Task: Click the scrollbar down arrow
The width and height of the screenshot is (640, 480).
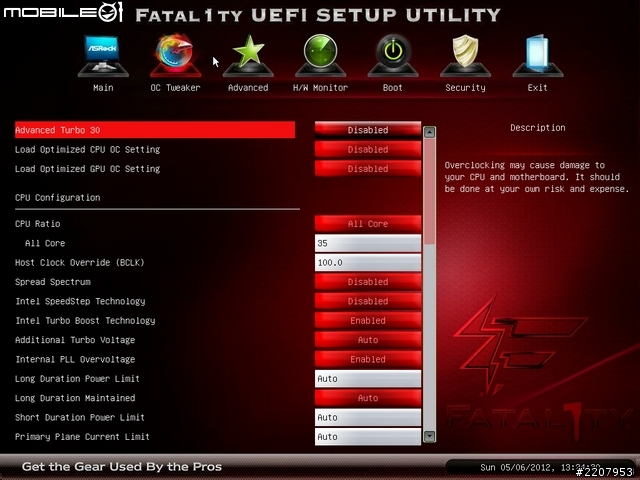Action: click(x=429, y=436)
